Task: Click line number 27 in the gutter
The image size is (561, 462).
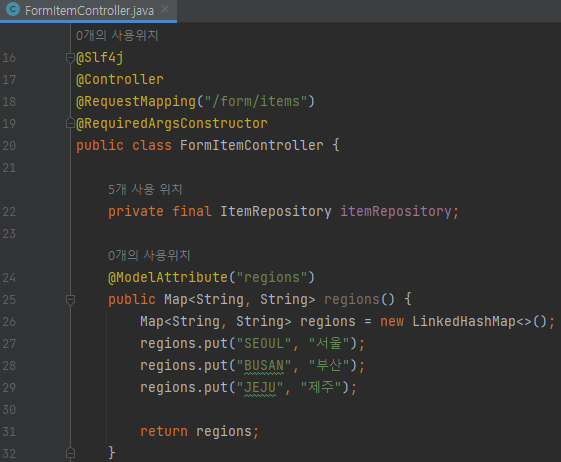Action: [x=9, y=344]
